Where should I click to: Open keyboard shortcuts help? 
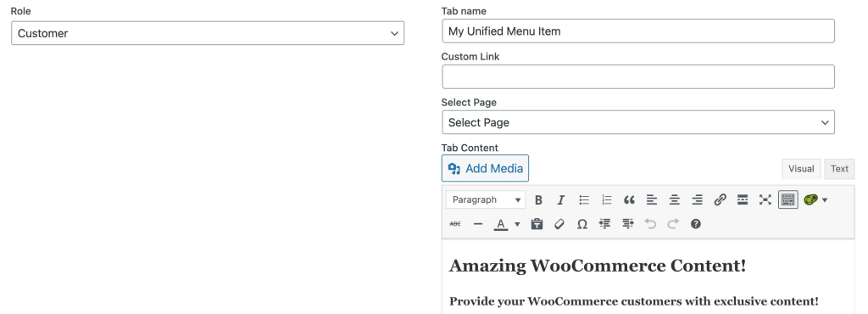(x=695, y=224)
